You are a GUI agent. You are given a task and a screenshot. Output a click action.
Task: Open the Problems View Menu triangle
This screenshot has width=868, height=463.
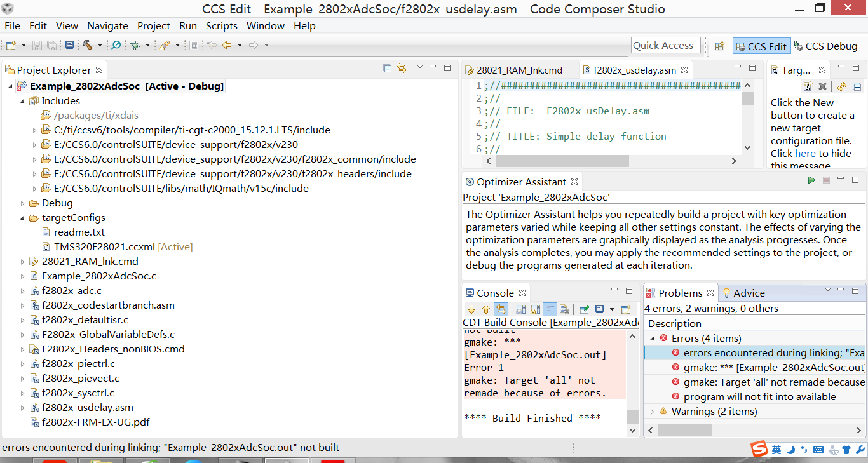828,290
